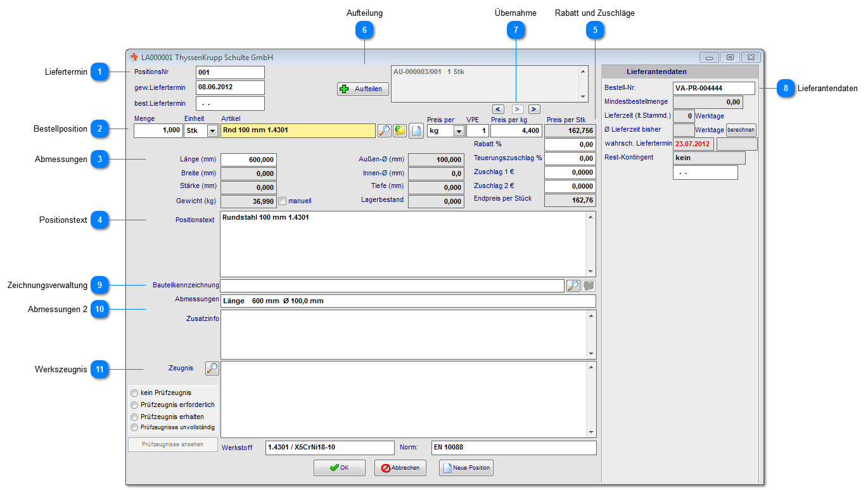This screenshot has width=868, height=490.
Task: Click the empty Bauteilkennzeichnung field
Action: [392, 286]
